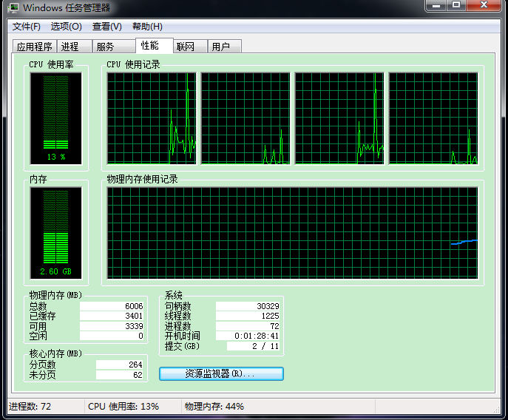508x420 pixels.
Task: Click status bar text CPU 使用率: 13%
Action: point(123,407)
